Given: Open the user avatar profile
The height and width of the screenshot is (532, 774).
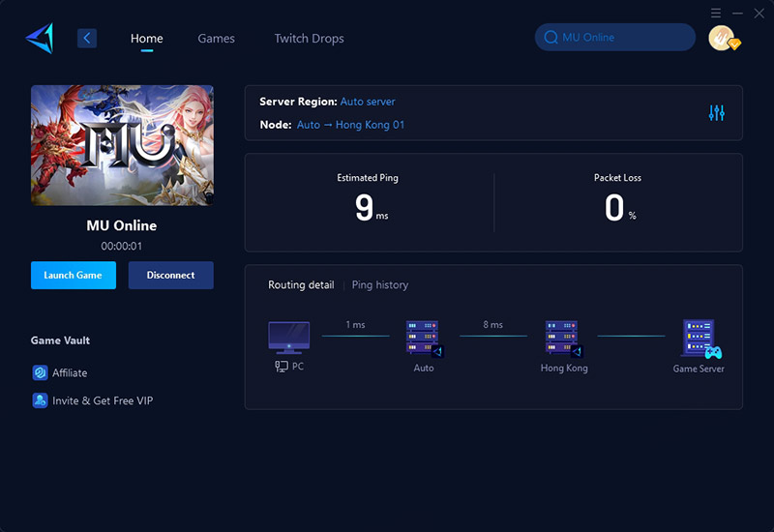Looking at the screenshot, I should 723,38.
